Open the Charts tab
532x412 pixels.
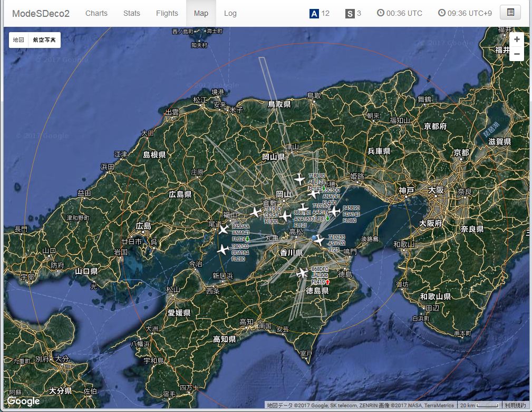pyautogui.click(x=96, y=13)
